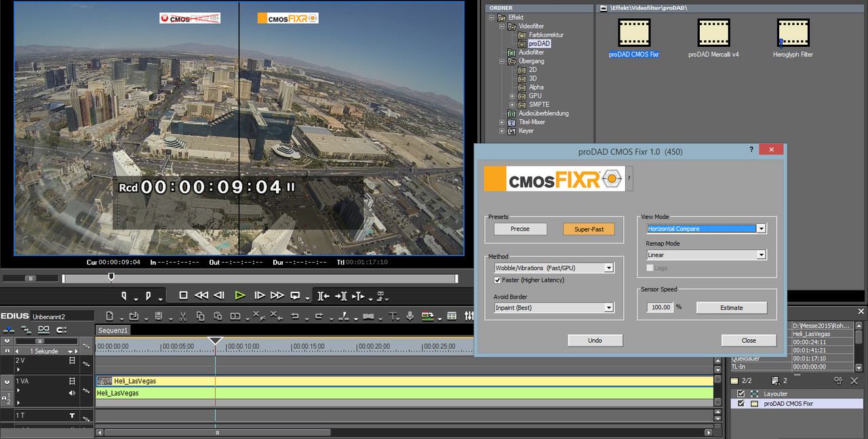
Task: Select the proDAD folder in tree
Action: (540, 43)
